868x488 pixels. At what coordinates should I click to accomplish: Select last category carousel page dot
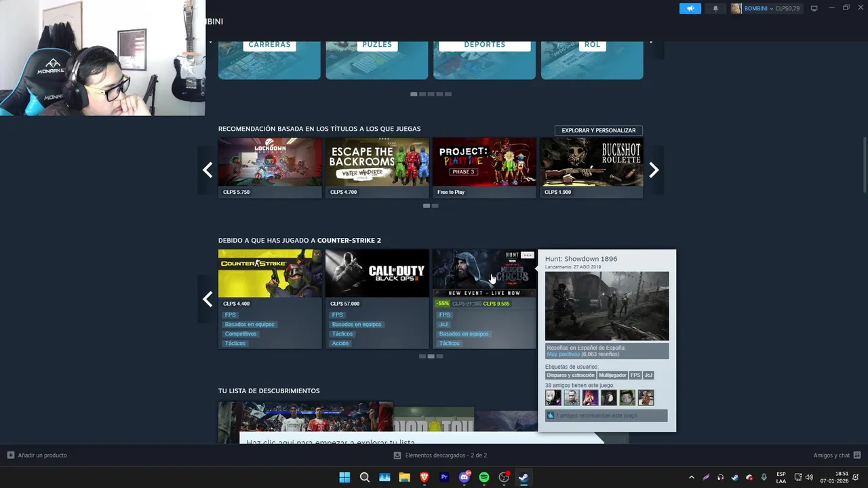click(x=448, y=94)
